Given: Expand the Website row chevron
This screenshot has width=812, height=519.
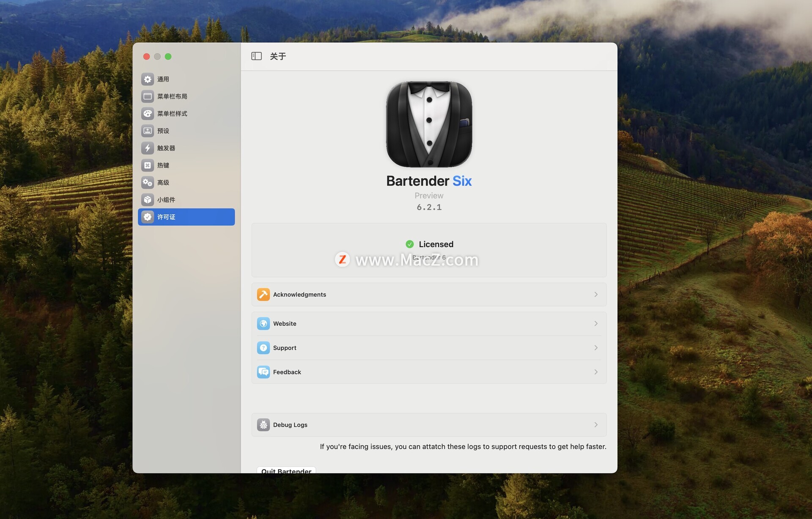Looking at the screenshot, I should click(x=595, y=324).
